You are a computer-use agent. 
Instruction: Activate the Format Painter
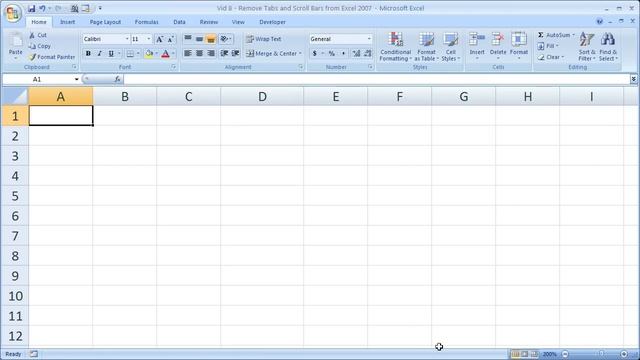click(52, 57)
